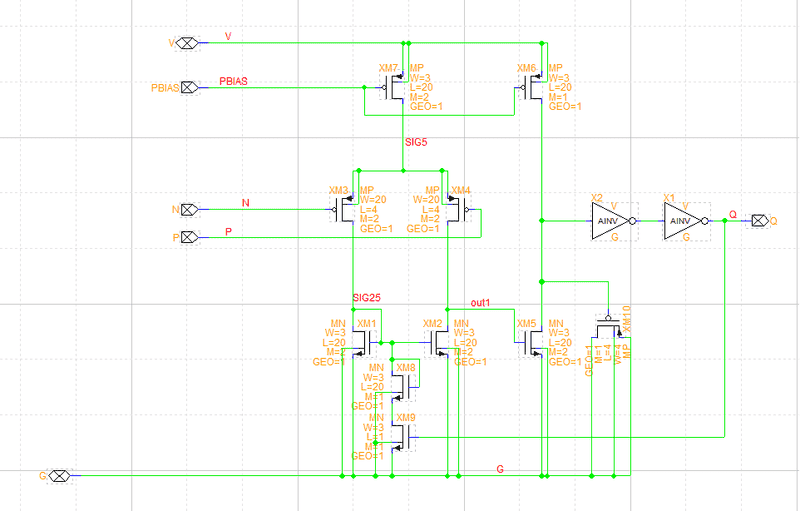Click W=20 parameter of XM4

(x=427, y=199)
